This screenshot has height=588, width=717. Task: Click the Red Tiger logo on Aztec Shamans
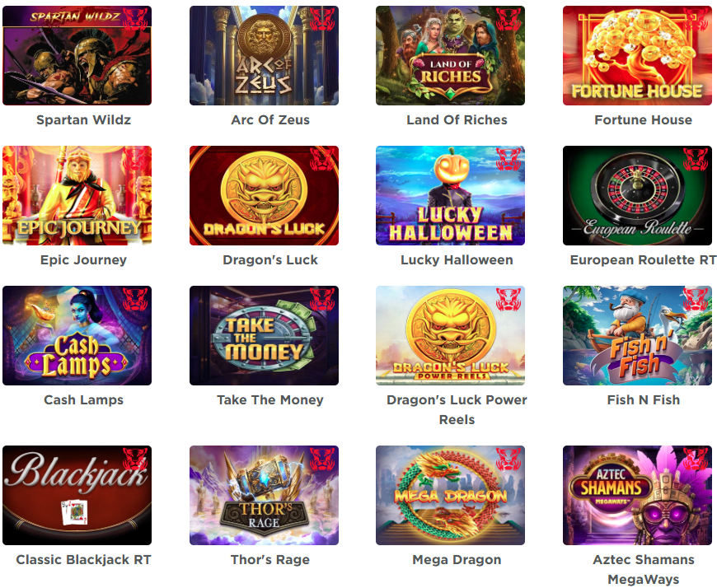tap(696, 460)
